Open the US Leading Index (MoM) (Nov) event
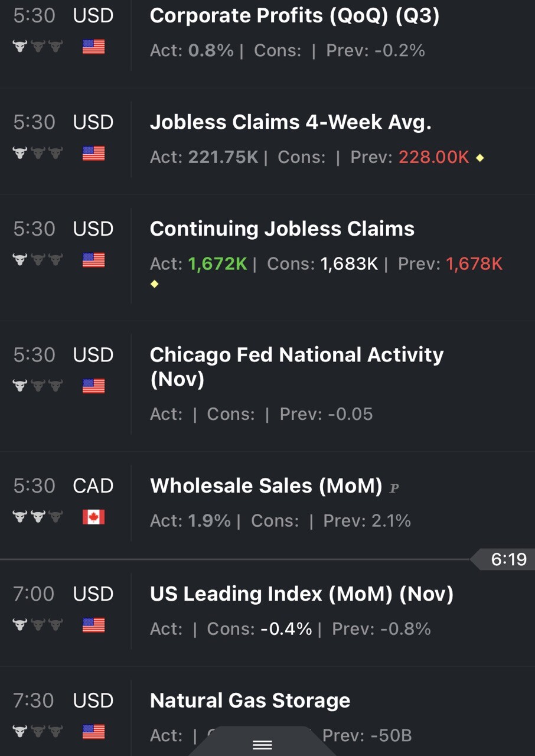 point(301,594)
